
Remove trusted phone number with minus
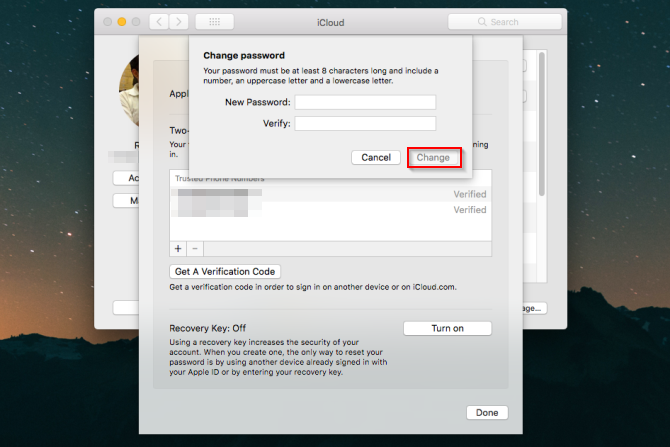click(x=195, y=248)
